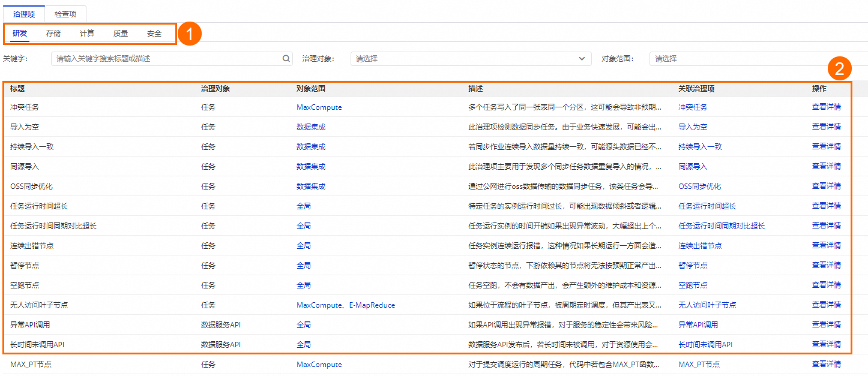Open 查看详情 for 导入为空 row
Viewport: 868px width, 376px height.
[x=826, y=127]
